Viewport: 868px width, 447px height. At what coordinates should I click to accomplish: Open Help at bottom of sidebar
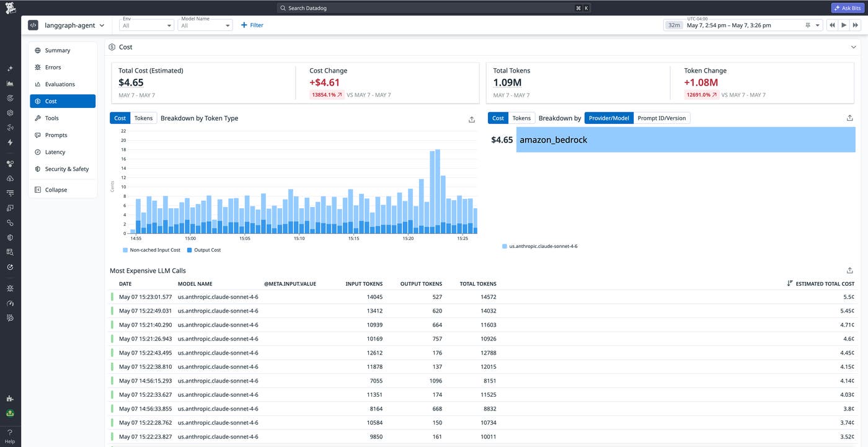10,436
